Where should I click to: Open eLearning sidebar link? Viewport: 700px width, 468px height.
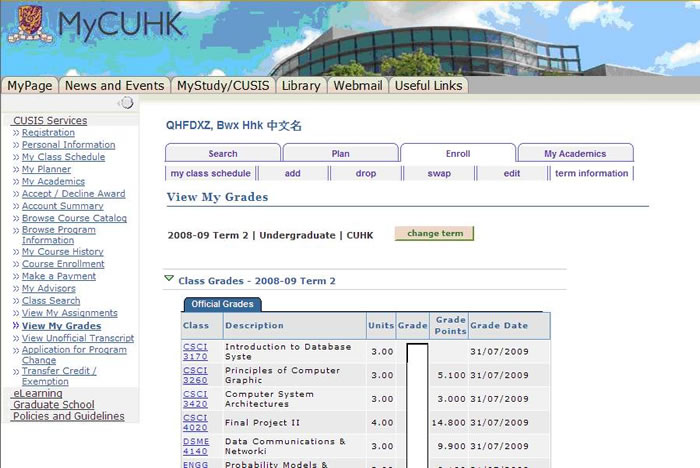[38, 393]
